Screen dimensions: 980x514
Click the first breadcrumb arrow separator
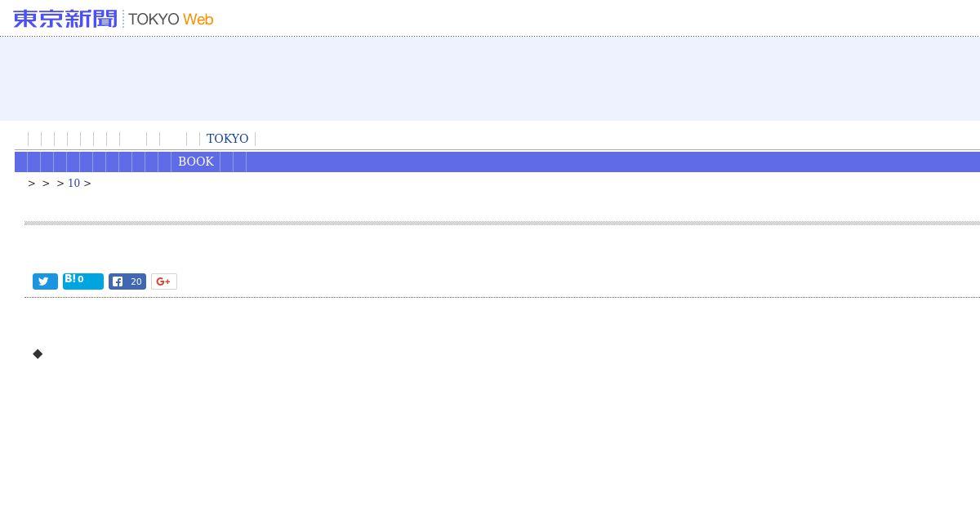(32, 184)
